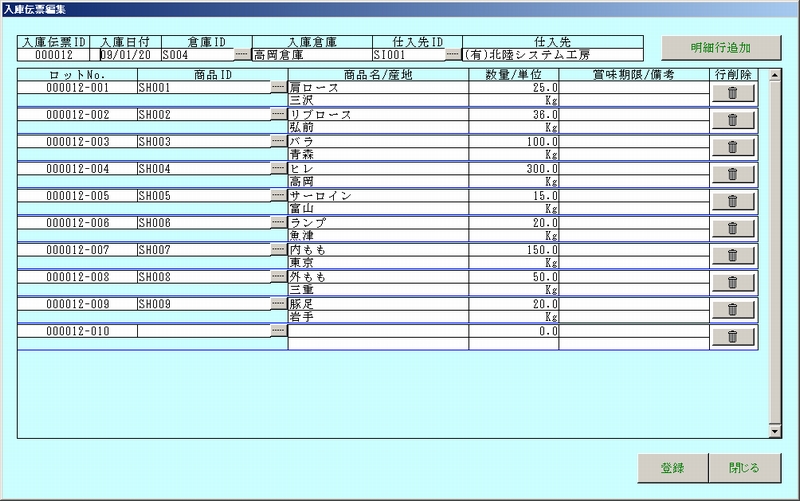Delete empty row 000012-010

click(733, 337)
